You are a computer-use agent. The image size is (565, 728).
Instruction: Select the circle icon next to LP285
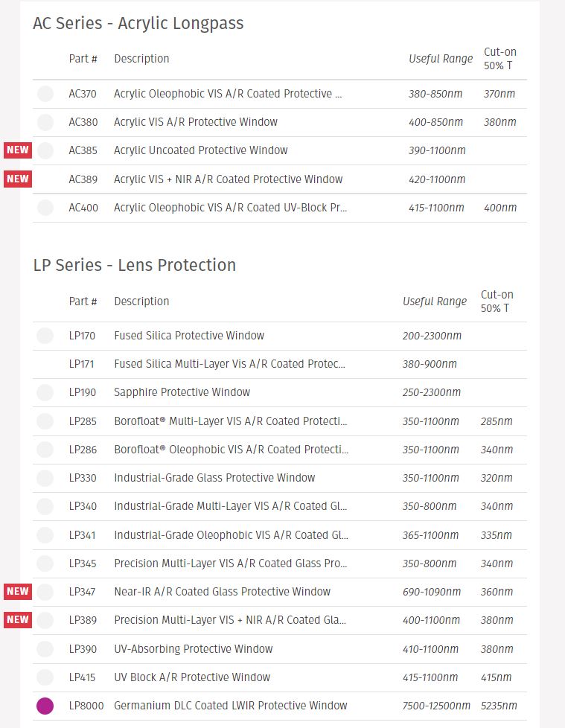(x=45, y=421)
